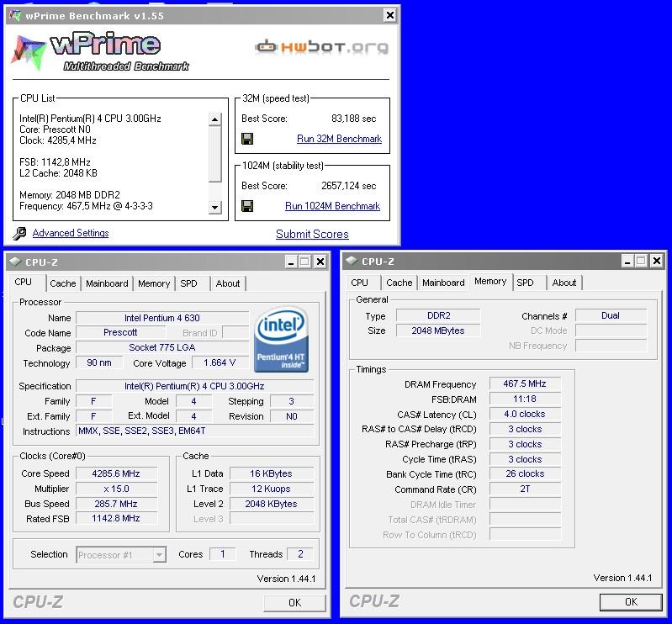
Task: Click the CPU-Z title icon in left window
Action: click(15, 262)
